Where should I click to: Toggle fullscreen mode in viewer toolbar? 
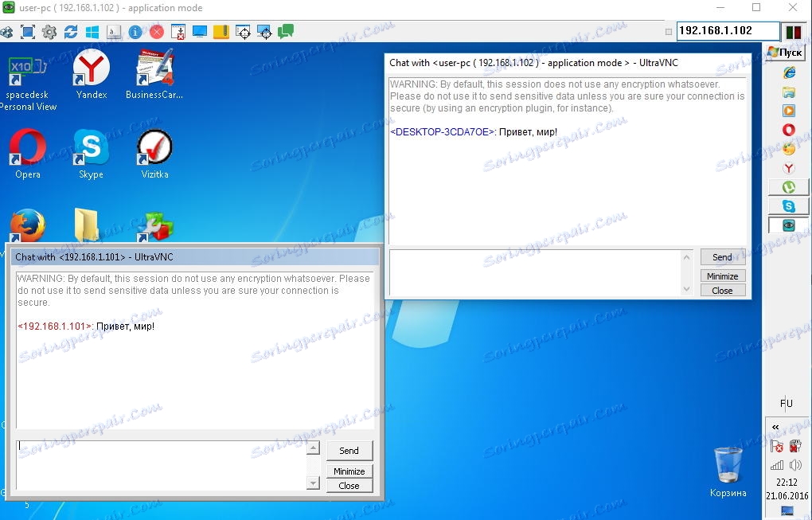pos(27,32)
